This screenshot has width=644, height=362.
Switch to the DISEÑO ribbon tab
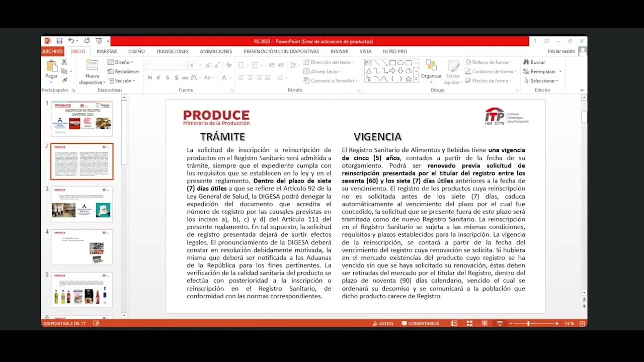[136, 51]
